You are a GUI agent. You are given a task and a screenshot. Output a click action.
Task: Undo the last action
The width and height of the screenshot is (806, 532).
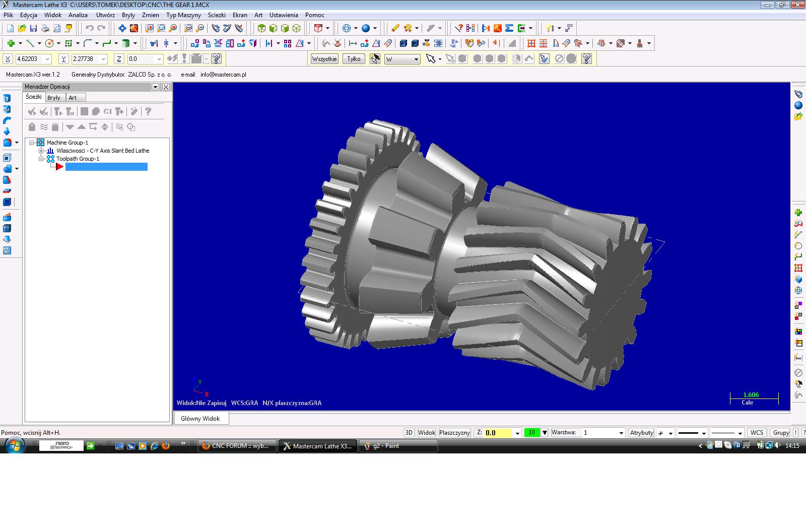89,28
